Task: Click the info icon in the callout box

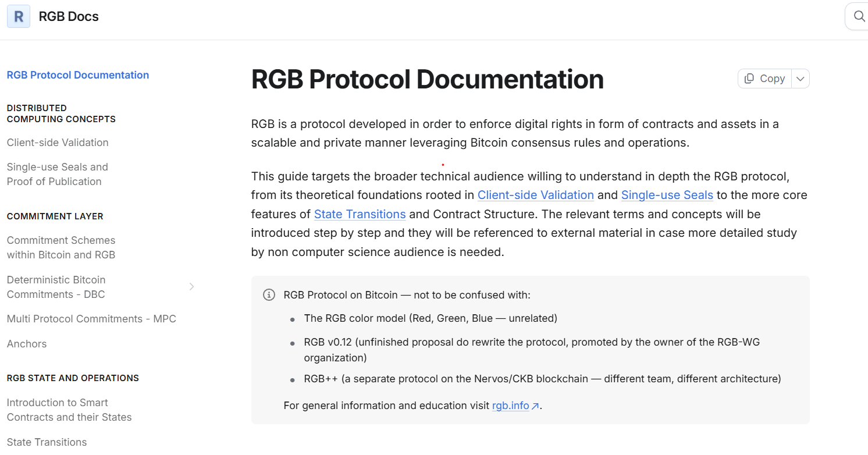Action: point(269,294)
